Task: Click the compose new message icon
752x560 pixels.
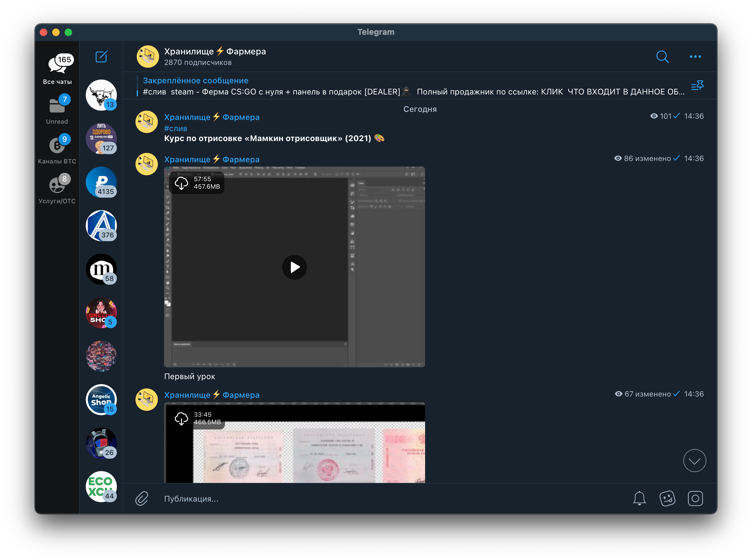Action: point(101,57)
